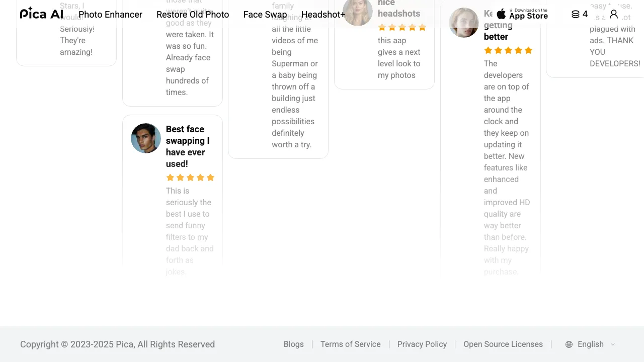Click the globe icon in the footer

pyautogui.click(x=569, y=344)
